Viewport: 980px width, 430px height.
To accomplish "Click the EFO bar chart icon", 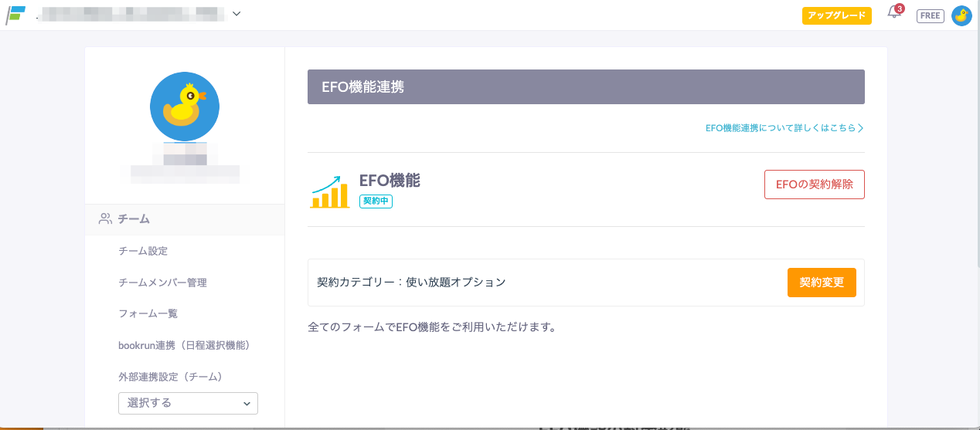I will pos(330,191).
